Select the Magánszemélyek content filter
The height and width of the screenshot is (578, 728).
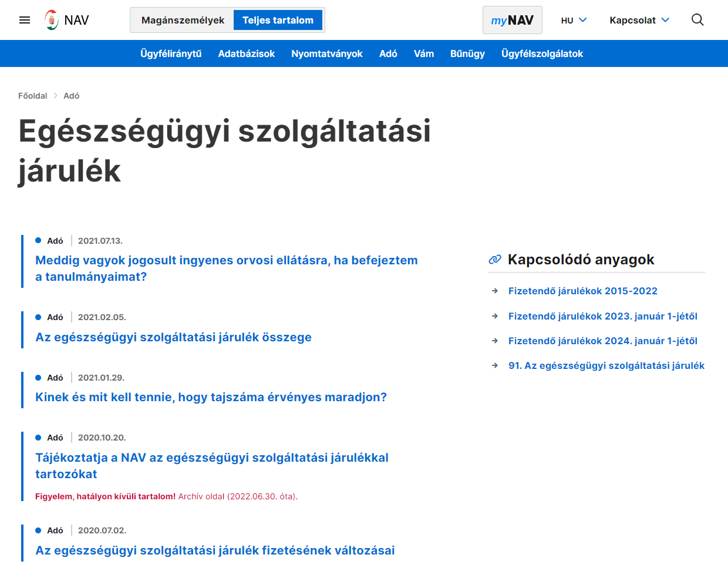pos(181,19)
